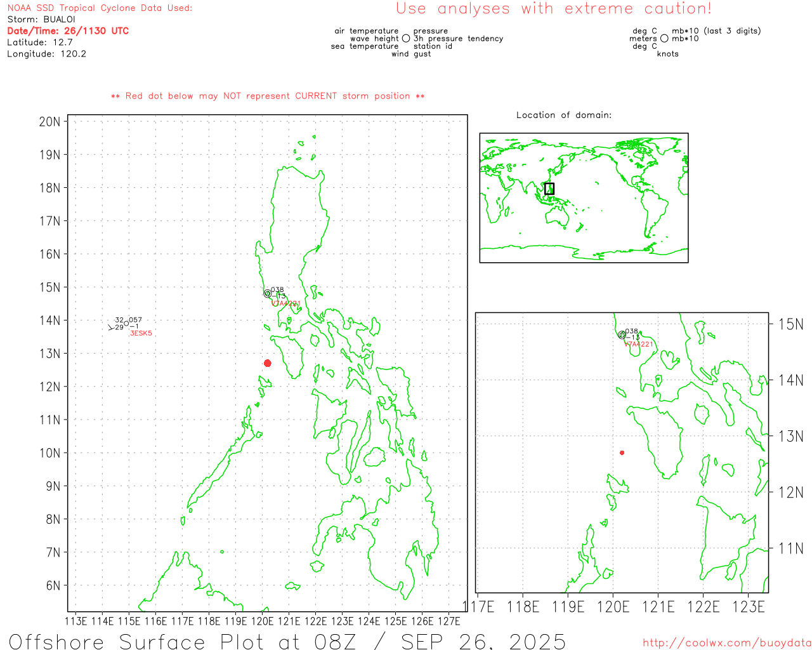Click the "sea temperature" legend label

(x=365, y=46)
